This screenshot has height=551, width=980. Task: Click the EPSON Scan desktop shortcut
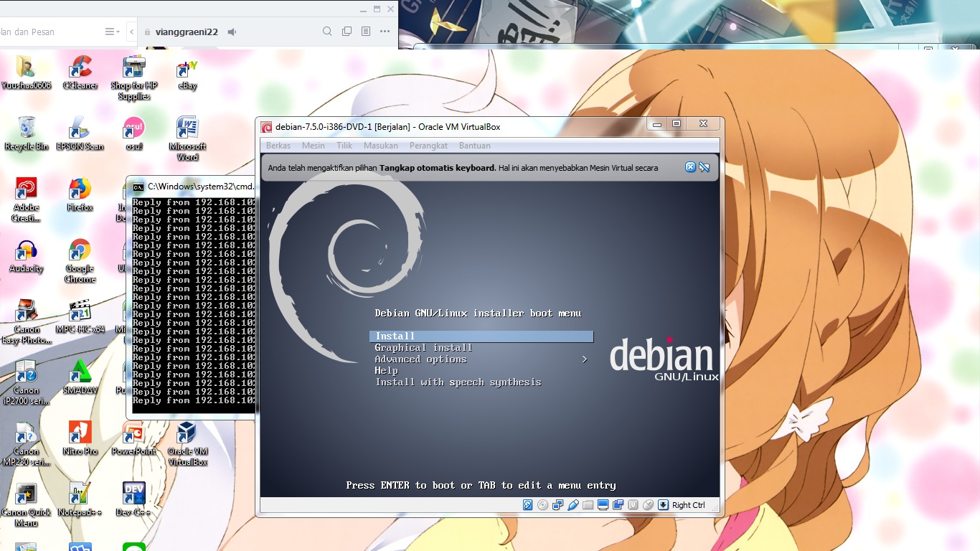[x=80, y=133]
